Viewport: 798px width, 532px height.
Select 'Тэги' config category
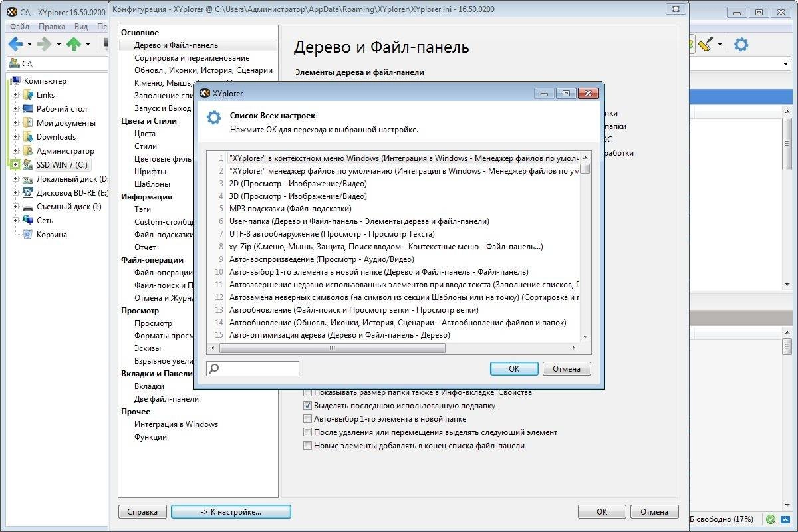click(x=142, y=209)
